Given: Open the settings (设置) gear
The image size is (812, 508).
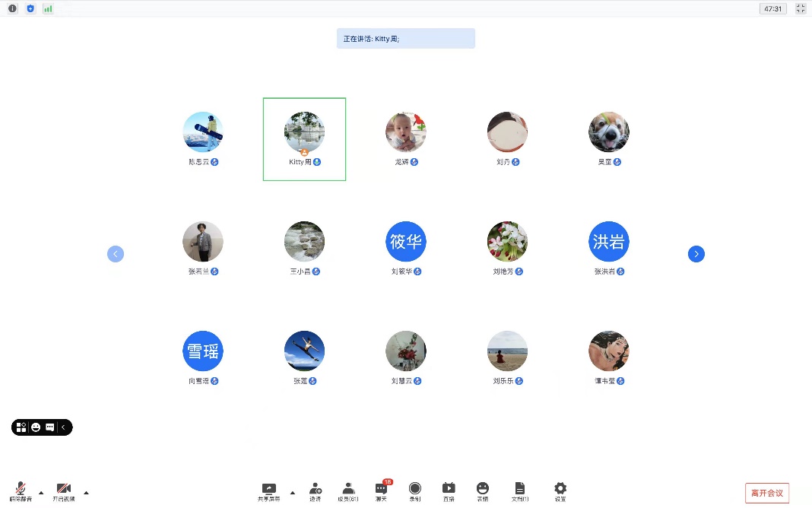Looking at the screenshot, I should point(560,491).
